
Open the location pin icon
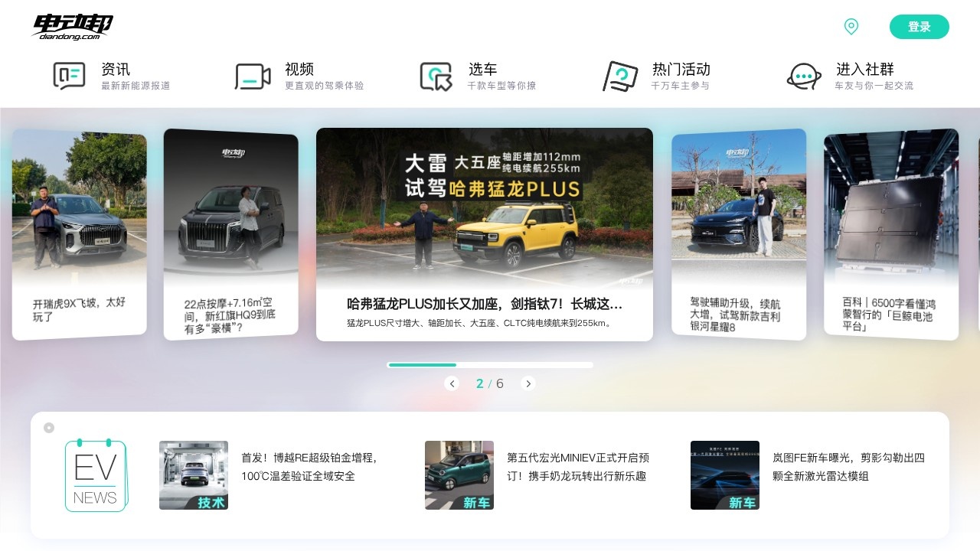(x=851, y=27)
